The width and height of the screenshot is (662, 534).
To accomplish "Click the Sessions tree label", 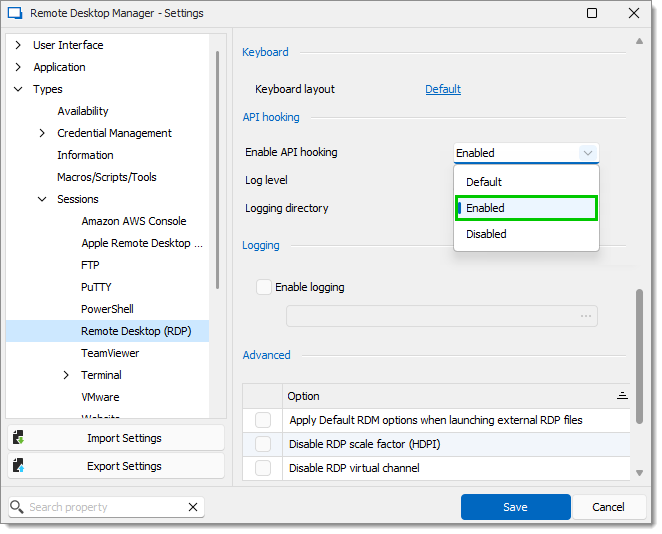I will pyautogui.click(x=78, y=199).
